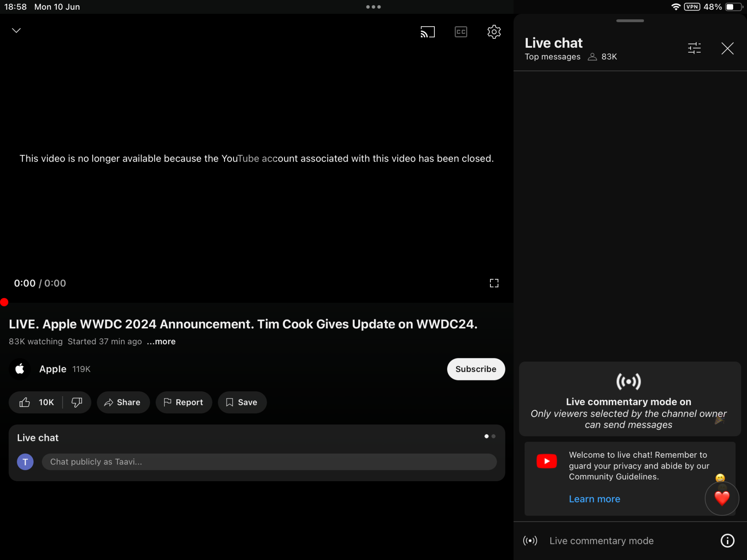Tap the YouTube logo in welcome message
Screen dimensions: 747x560
[546, 461]
